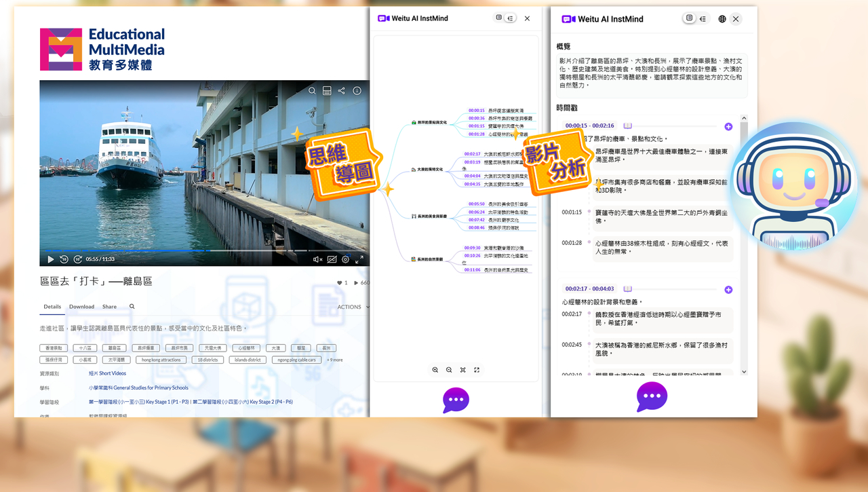Viewport: 868px width, 492px height.
Task: Select the 大澳的獨特文化 mind map node
Action: click(x=427, y=169)
